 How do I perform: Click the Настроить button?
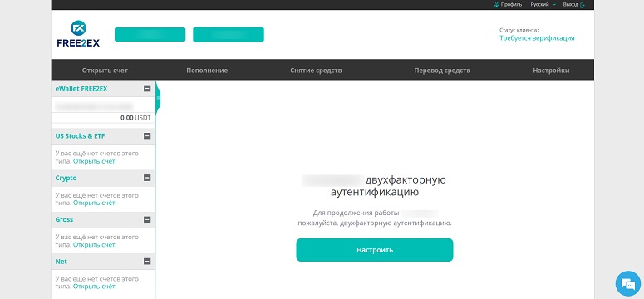(375, 250)
